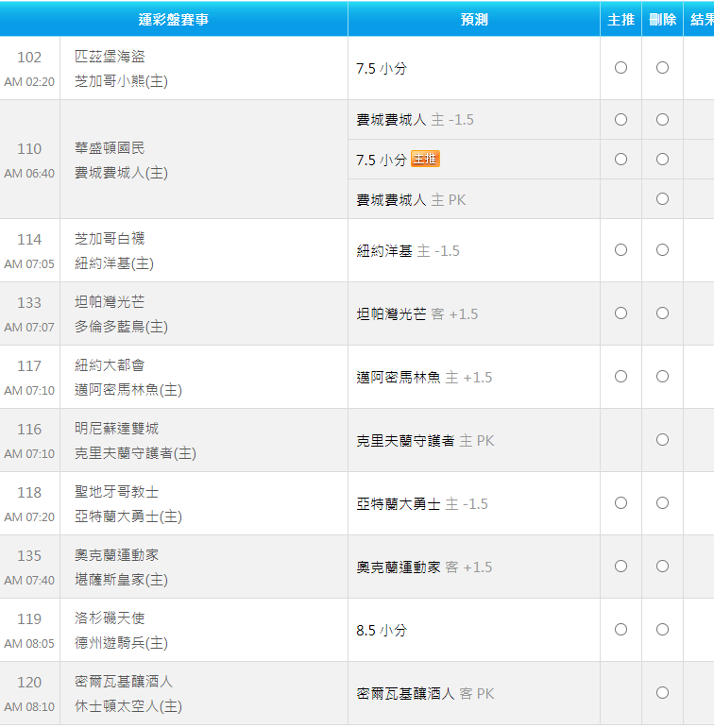
Task: Select 主推 radio for game 110 7.5 小分
Action: 620,160
